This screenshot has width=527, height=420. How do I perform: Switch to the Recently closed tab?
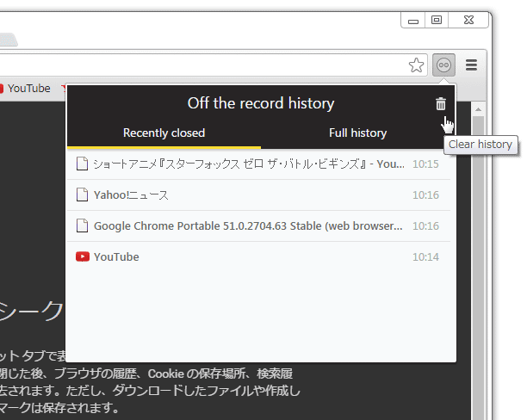(x=164, y=133)
